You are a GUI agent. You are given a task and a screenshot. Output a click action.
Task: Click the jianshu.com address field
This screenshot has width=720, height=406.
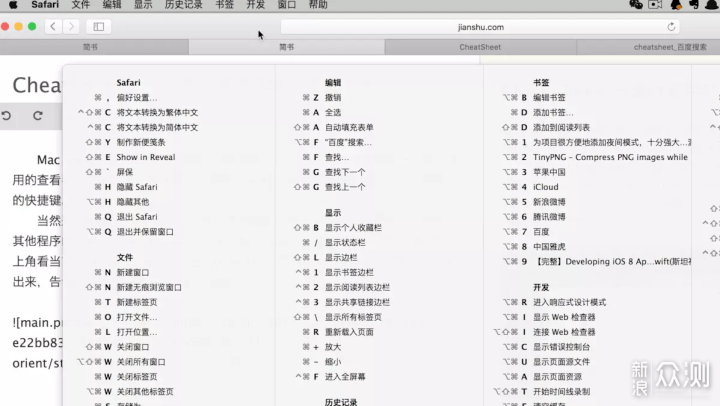(480, 27)
